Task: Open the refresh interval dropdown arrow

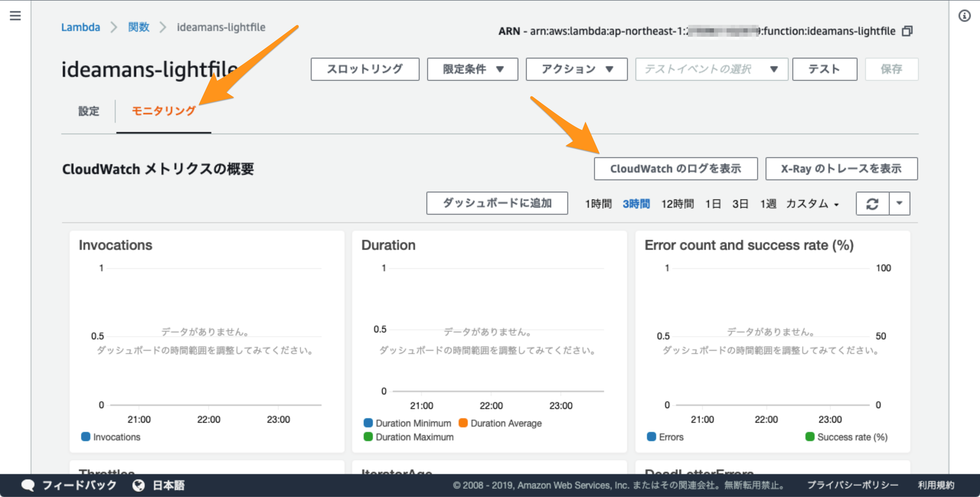Action: 900,204
